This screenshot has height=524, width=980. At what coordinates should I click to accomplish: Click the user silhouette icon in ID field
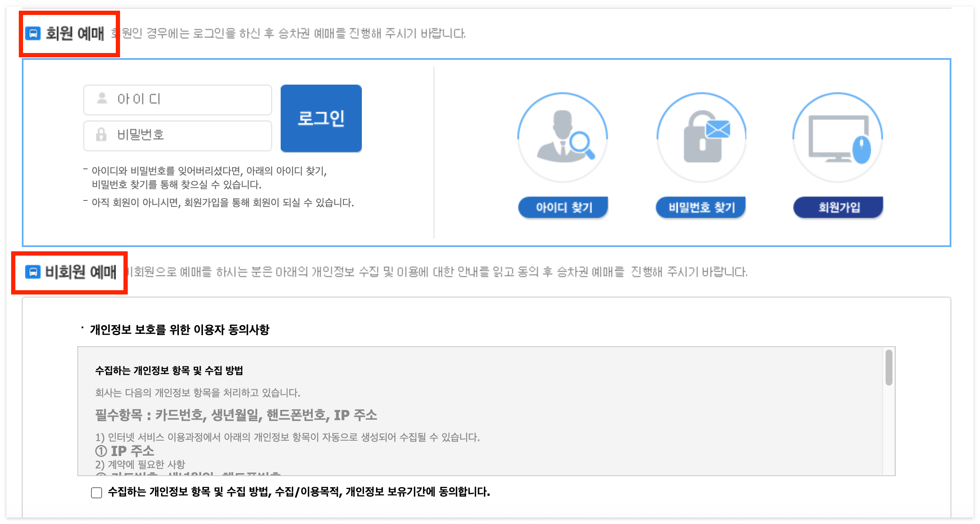tap(102, 99)
